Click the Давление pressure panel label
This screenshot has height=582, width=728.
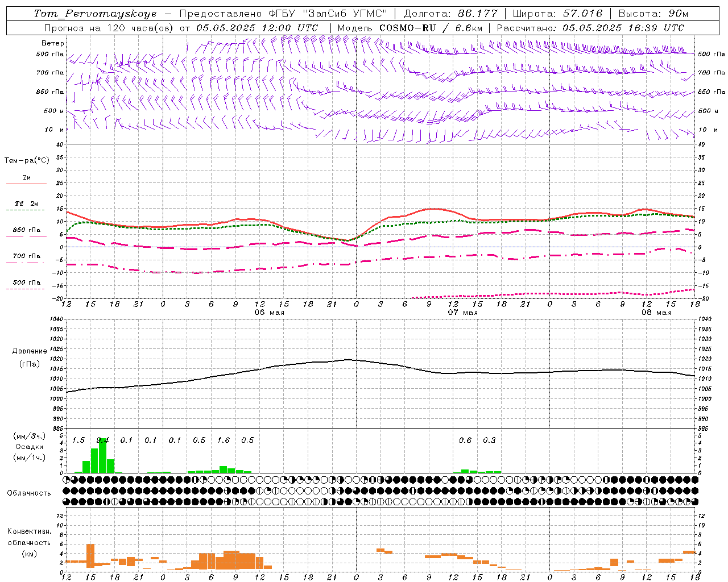click(30, 351)
